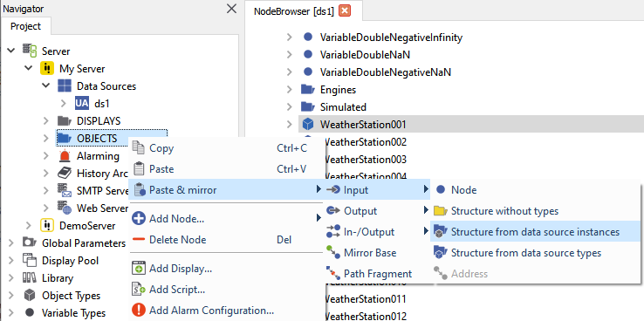The height and width of the screenshot is (321, 644).
Task: Collapse the Data Sources node
Action: (46, 85)
